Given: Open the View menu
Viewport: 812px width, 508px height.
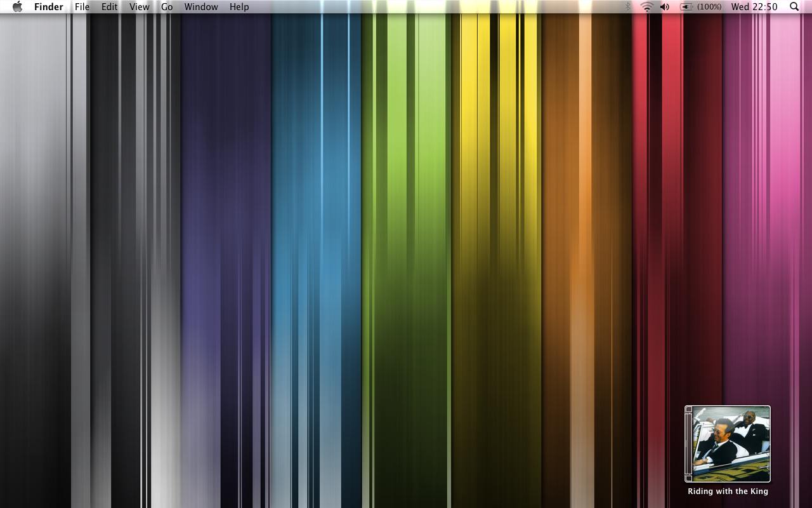Looking at the screenshot, I should point(139,7).
